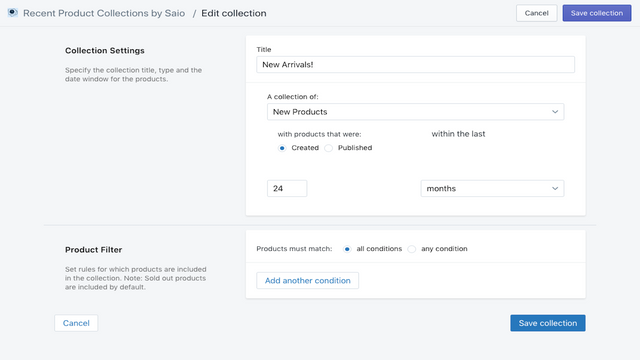Select the Published radio option

pyautogui.click(x=329, y=148)
